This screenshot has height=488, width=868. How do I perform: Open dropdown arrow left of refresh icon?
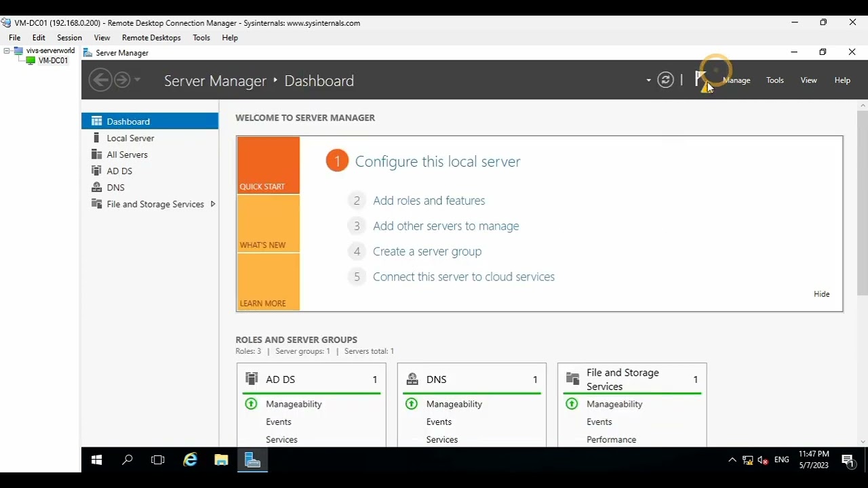648,80
